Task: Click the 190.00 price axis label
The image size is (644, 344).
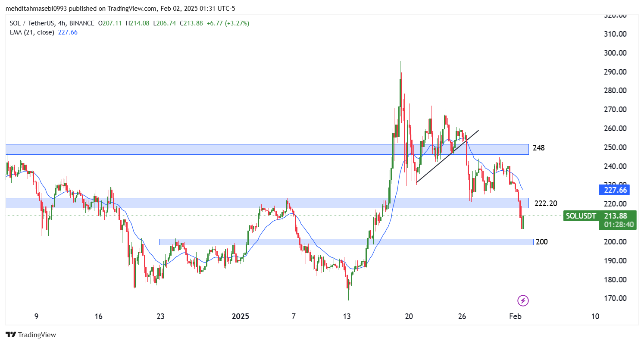Action: pos(615,261)
